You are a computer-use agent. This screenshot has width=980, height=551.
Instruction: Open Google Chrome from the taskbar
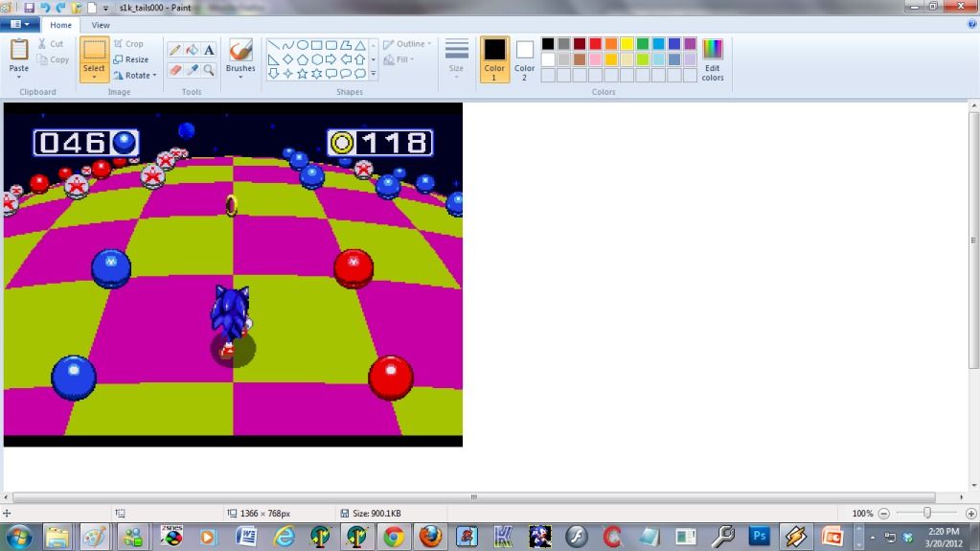point(394,537)
